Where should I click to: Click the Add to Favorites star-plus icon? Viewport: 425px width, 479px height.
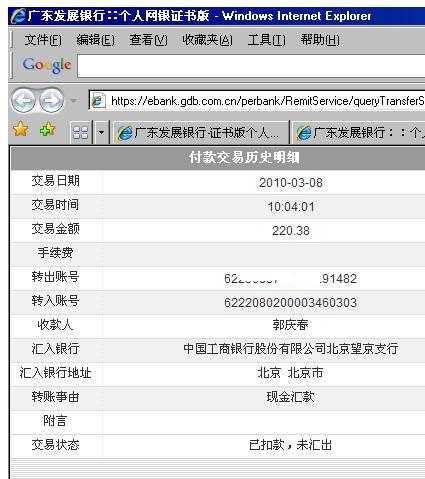pos(47,129)
